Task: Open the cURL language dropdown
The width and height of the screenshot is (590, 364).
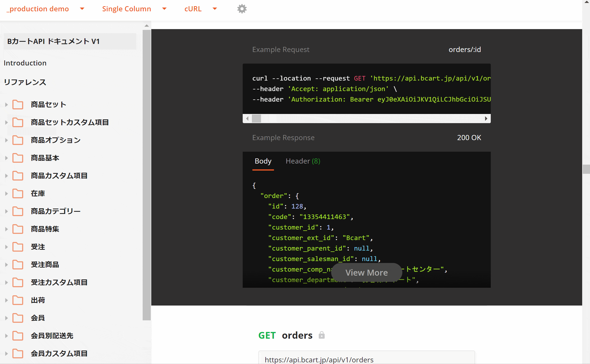Action: click(201, 9)
